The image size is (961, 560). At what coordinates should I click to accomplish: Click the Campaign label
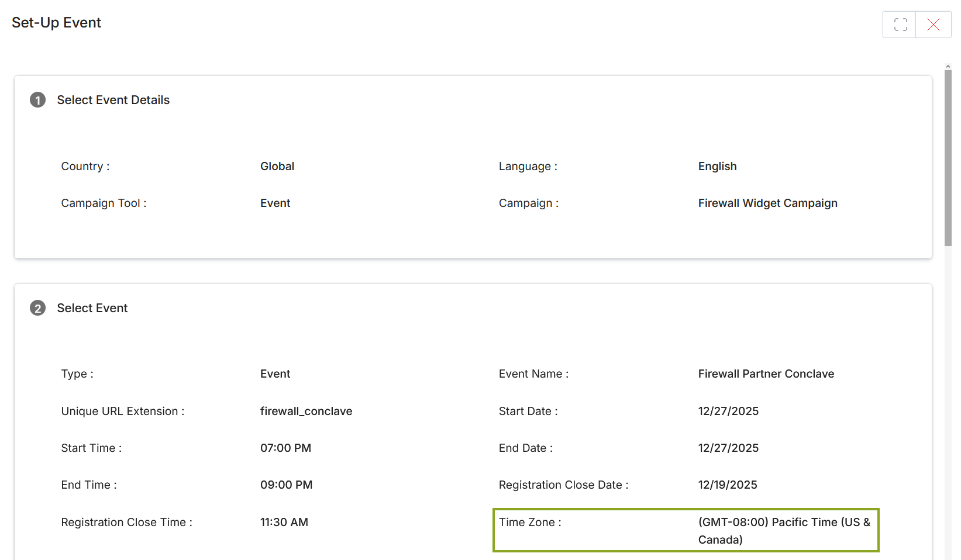pyautogui.click(x=528, y=203)
